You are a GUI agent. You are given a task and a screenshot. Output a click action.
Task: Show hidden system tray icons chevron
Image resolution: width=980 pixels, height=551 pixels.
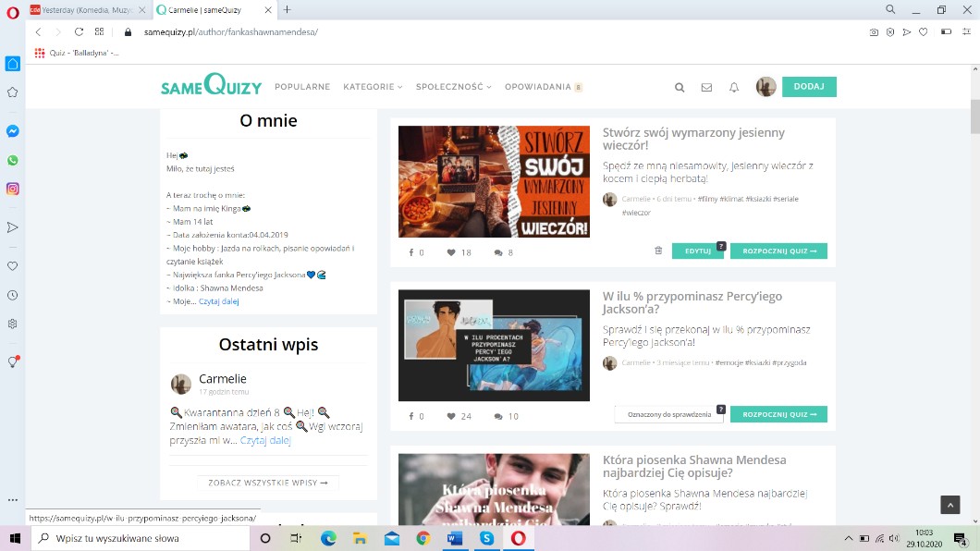click(x=849, y=538)
